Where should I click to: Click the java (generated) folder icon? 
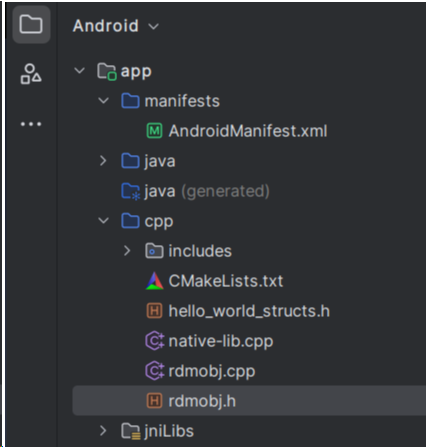tap(131, 191)
